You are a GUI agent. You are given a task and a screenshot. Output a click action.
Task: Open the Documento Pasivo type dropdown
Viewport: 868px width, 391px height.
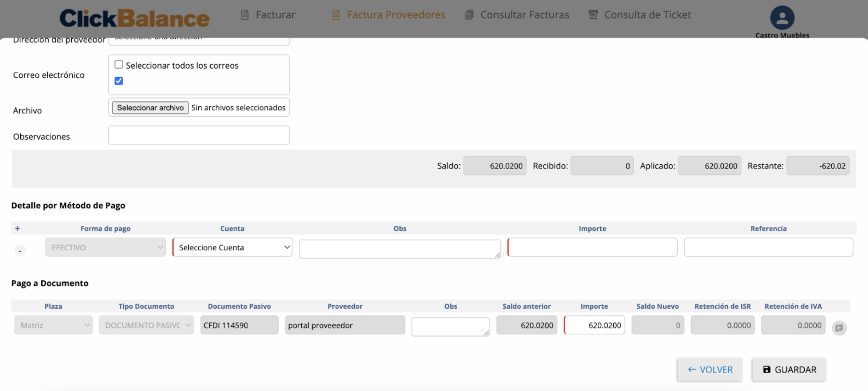146,325
